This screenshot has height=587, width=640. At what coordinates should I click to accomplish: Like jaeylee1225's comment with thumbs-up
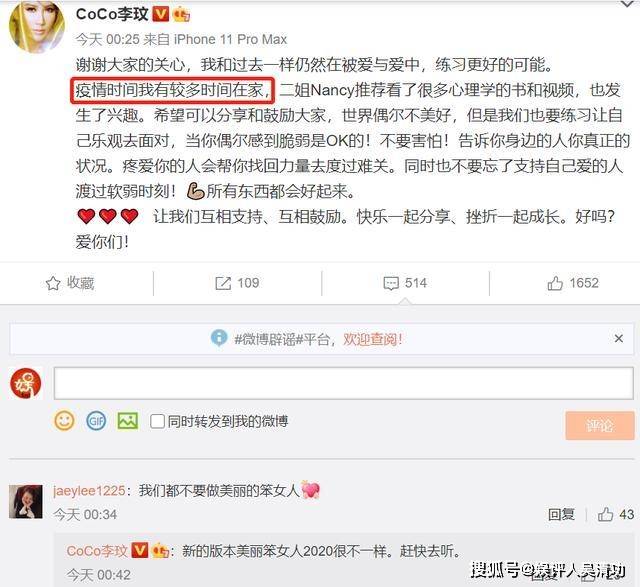606,514
